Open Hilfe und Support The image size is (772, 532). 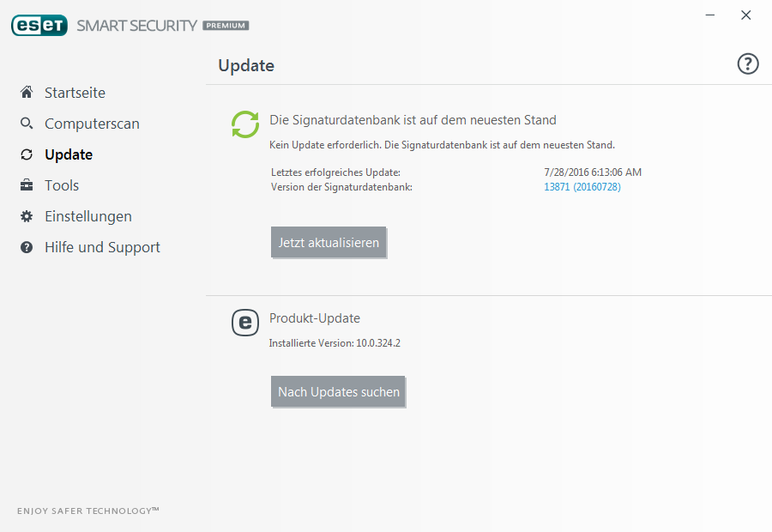(x=102, y=247)
